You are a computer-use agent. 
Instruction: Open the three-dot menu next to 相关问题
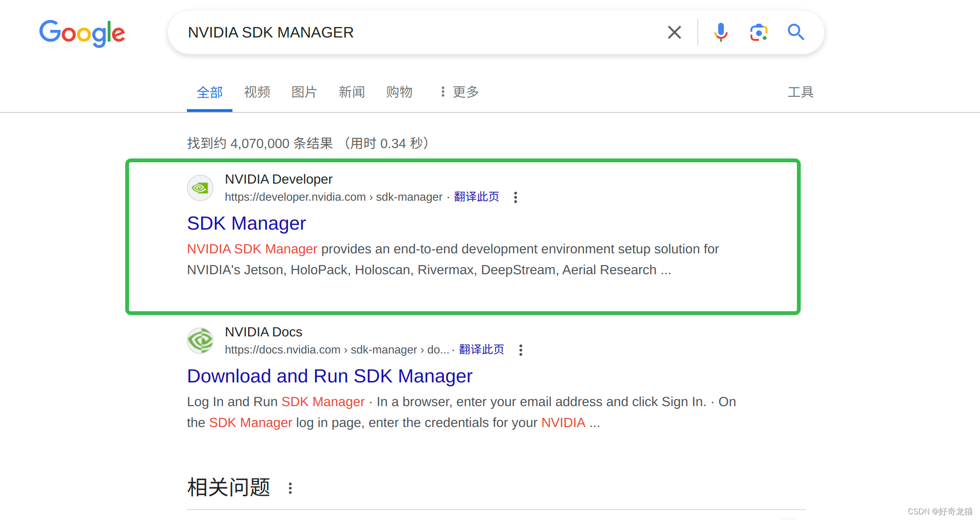(x=290, y=488)
